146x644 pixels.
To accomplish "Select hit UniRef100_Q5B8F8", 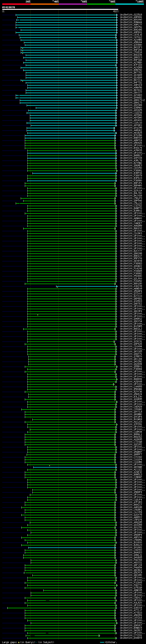I will pyautogui.click(x=131, y=492).
